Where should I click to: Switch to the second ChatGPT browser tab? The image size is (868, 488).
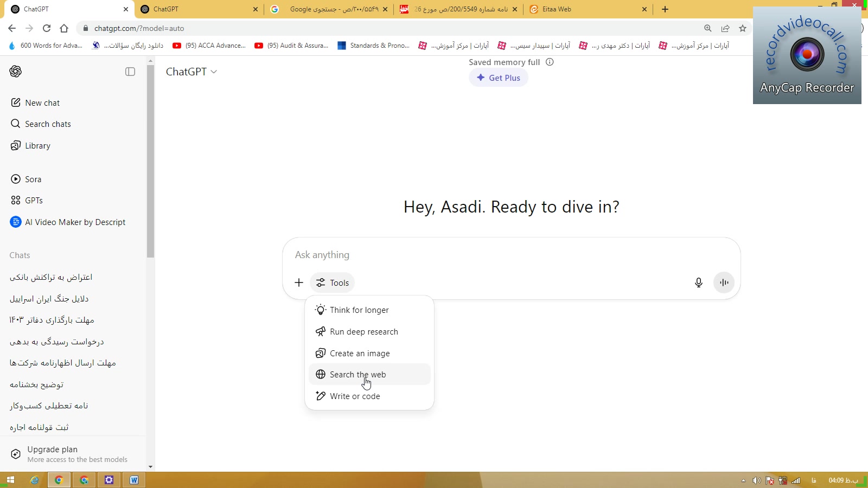pos(199,9)
